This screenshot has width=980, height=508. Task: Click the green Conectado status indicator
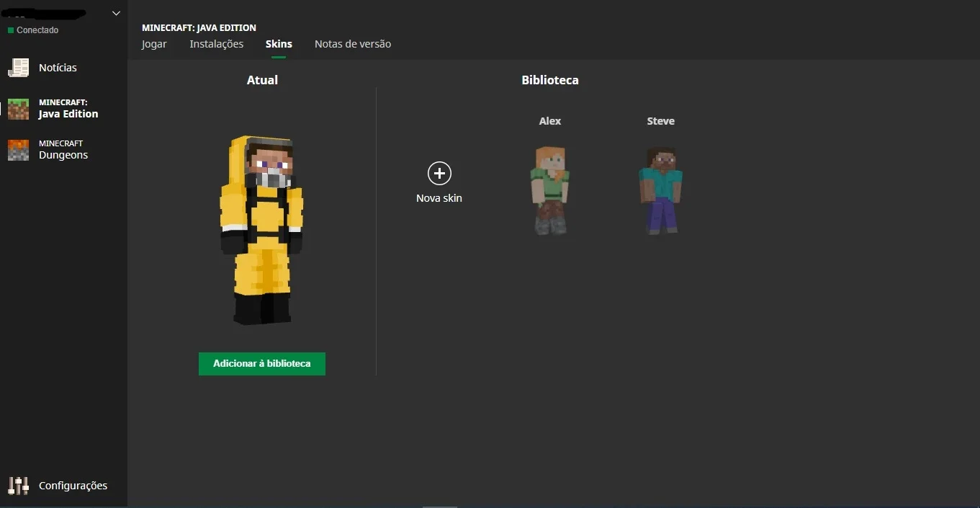pos(11,30)
